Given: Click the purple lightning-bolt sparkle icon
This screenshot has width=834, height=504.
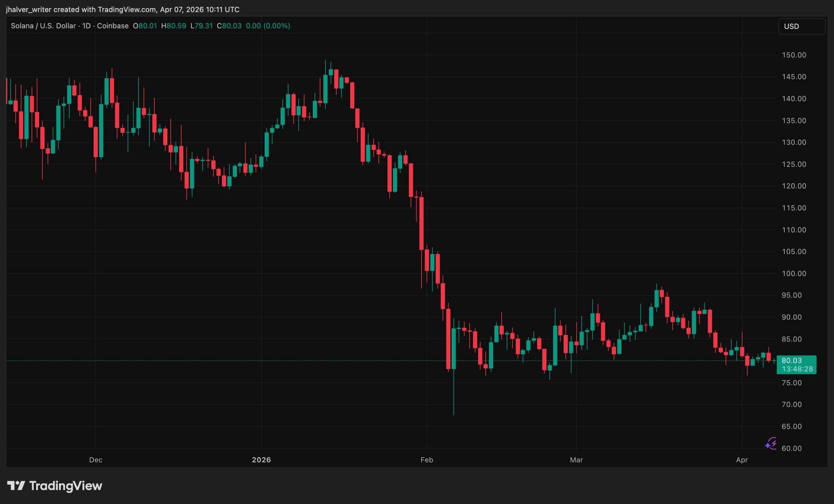Looking at the screenshot, I should coord(770,443).
